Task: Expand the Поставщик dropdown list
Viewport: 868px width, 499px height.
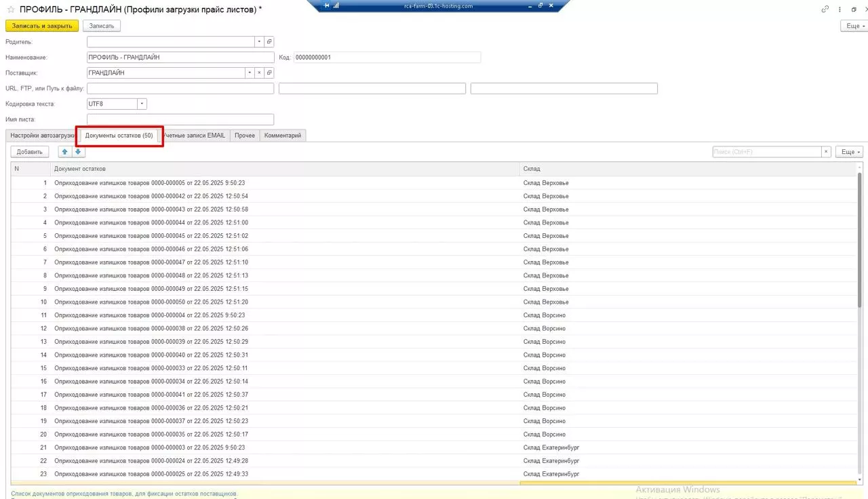Action: [248, 73]
